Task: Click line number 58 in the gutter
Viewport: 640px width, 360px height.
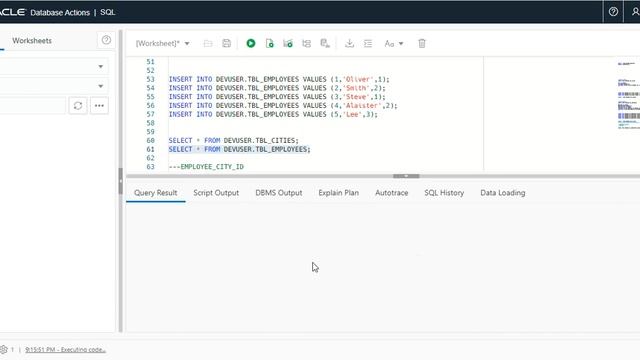Action: [x=150, y=123]
